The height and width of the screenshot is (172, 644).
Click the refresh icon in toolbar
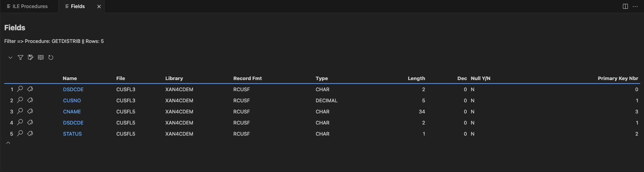[x=51, y=57]
